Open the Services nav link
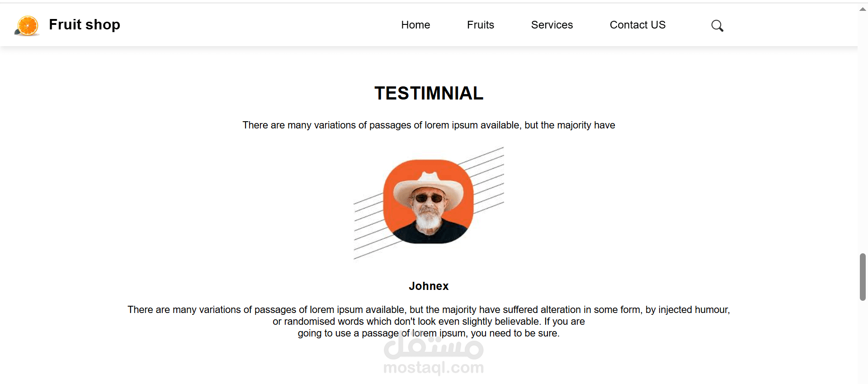Screen dimensions: 868x384 pyautogui.click(x=552, y=25)
